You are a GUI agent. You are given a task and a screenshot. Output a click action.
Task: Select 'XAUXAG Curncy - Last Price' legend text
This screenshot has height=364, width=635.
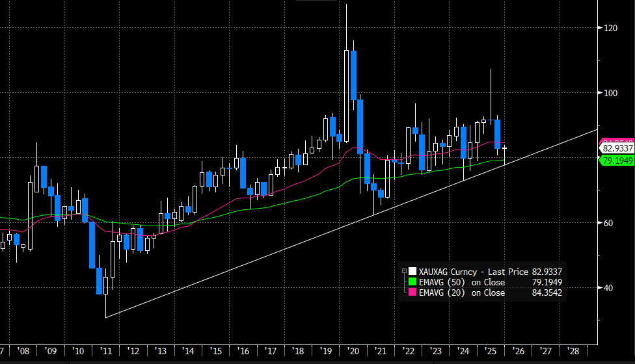tap(474, 272)
